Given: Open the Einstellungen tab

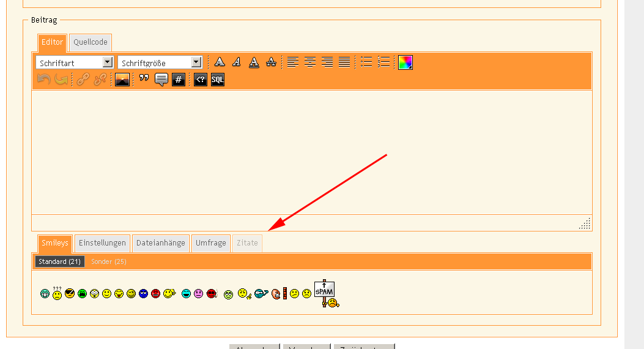Looking at the screenshot, I should pos(102,243).
